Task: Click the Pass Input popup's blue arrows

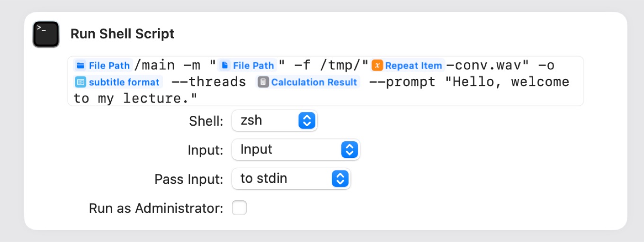Action: pyautogui.click(x=340, y=179)
